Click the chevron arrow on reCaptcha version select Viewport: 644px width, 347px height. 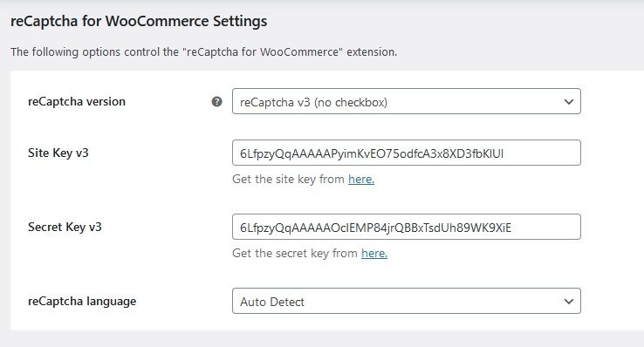pos(568,102)
